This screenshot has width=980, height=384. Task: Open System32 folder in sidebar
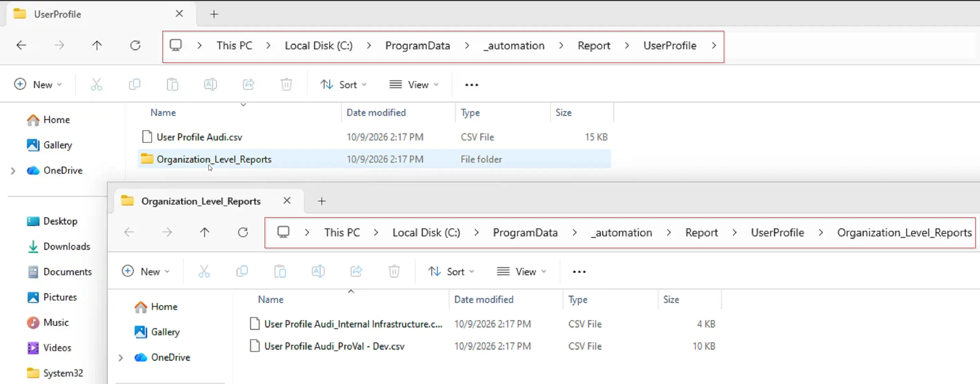[x=55, y=373]
